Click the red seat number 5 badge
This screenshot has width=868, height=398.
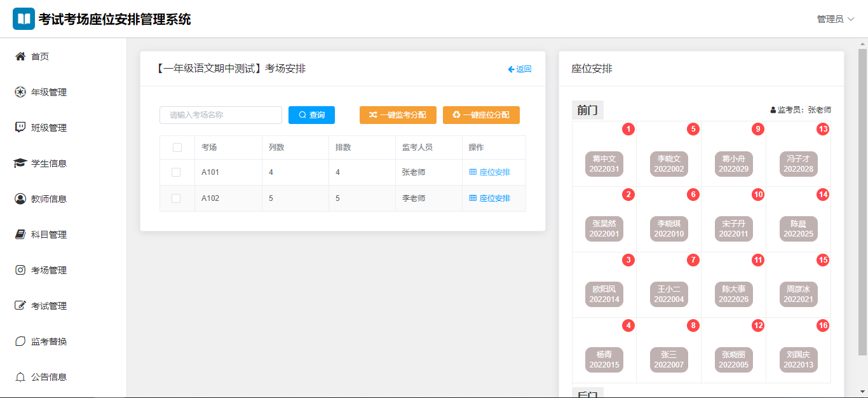point(693,129)
